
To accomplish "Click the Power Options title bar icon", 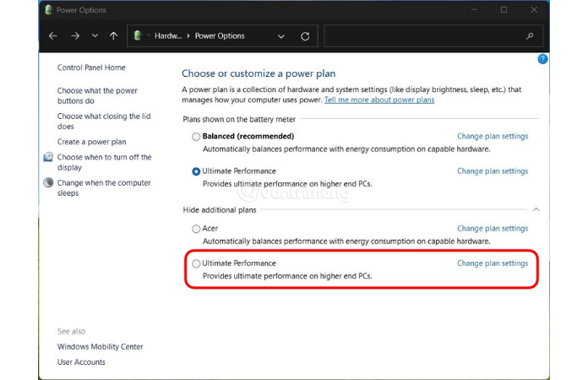I will click(47, 10).
